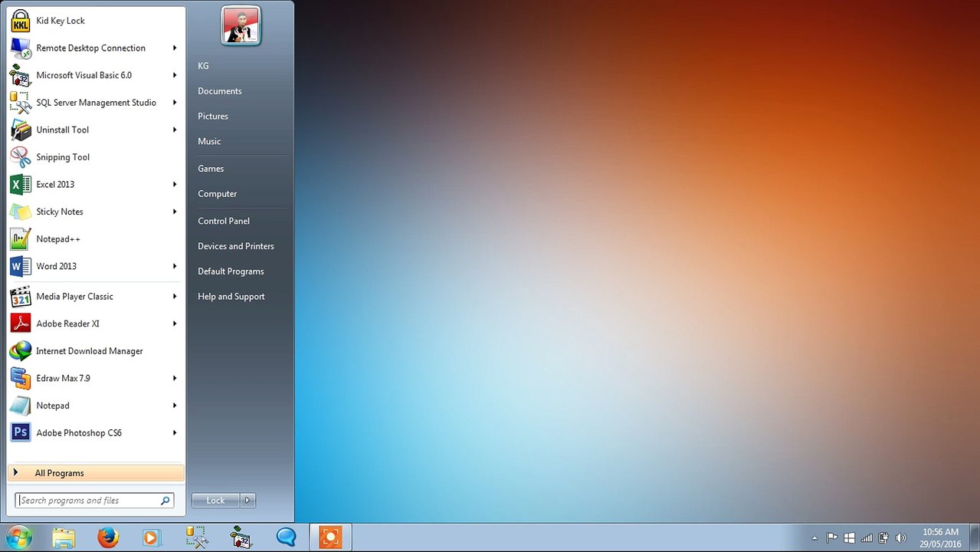980x552 pixels.
Task: Open the volume speaker tray icon
Action: (901, 538)
